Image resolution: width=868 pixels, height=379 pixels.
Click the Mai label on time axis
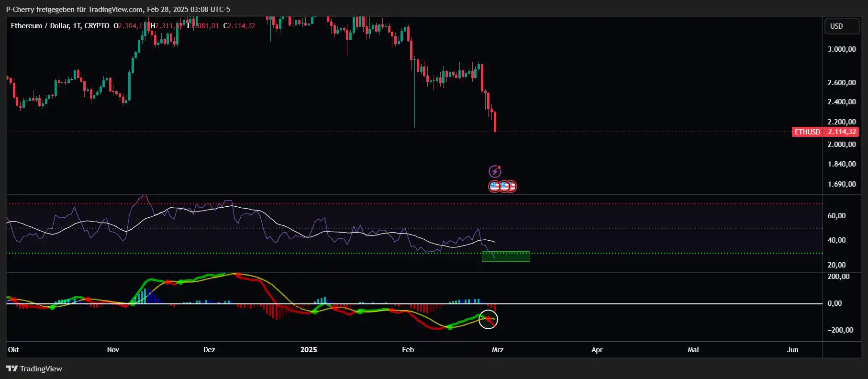[693, 350]
